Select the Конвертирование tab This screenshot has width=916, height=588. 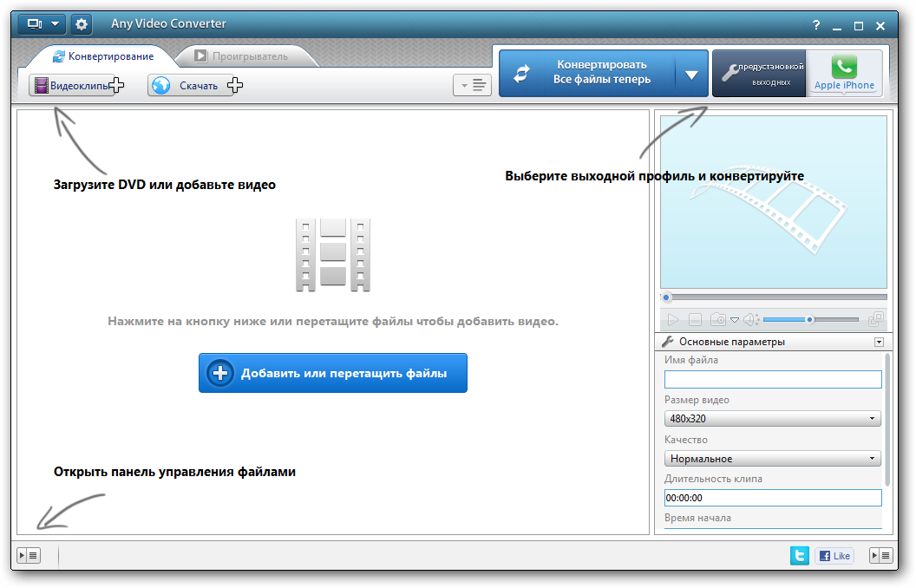[102, 56]
